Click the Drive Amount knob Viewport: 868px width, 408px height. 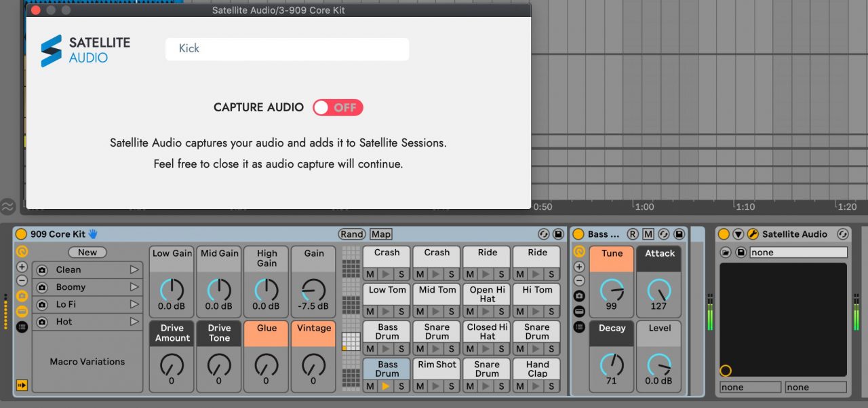(172, 365)
